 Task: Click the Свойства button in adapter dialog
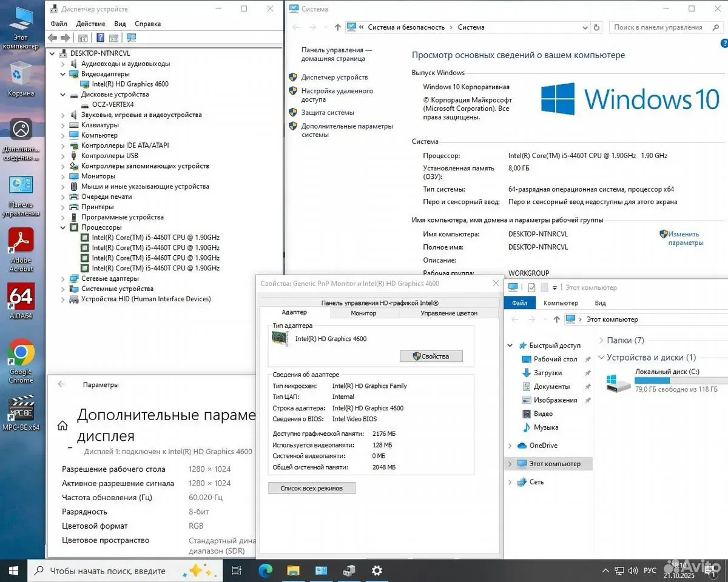click(431, 356)
